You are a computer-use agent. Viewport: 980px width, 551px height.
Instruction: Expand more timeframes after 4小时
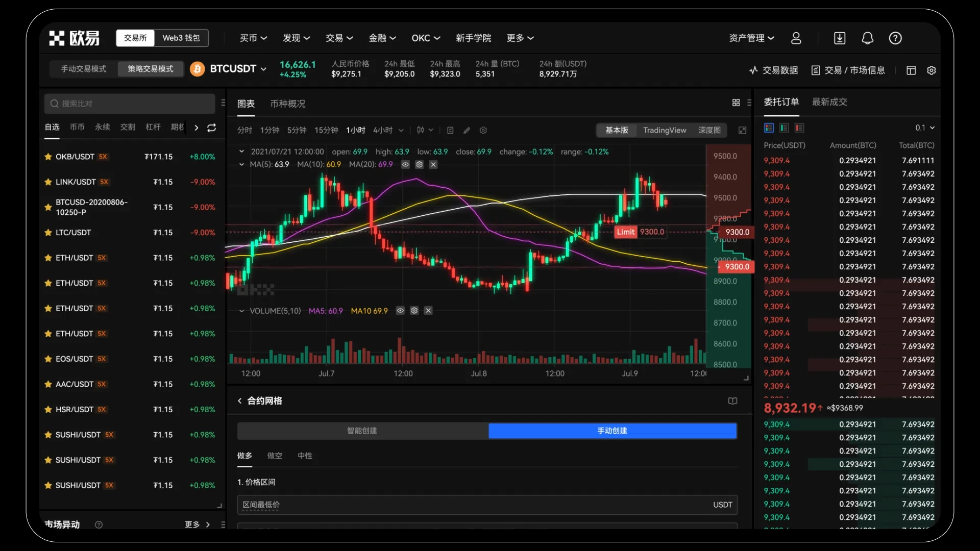(401, 131)
